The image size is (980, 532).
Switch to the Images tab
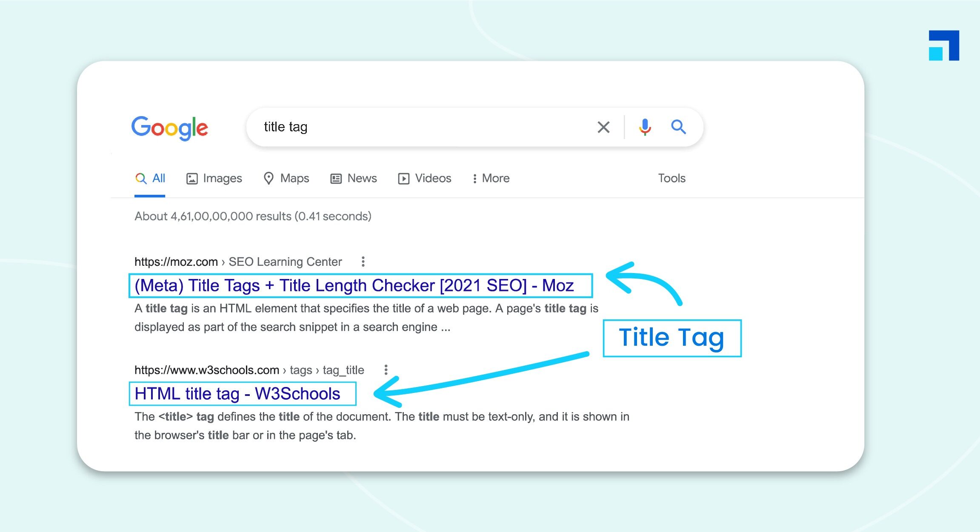pos(214,178)
